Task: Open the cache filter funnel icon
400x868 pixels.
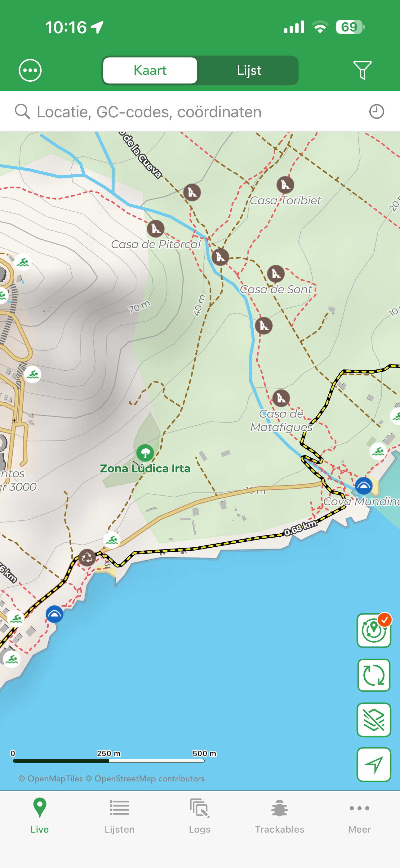Action: (x=362, y=70)
